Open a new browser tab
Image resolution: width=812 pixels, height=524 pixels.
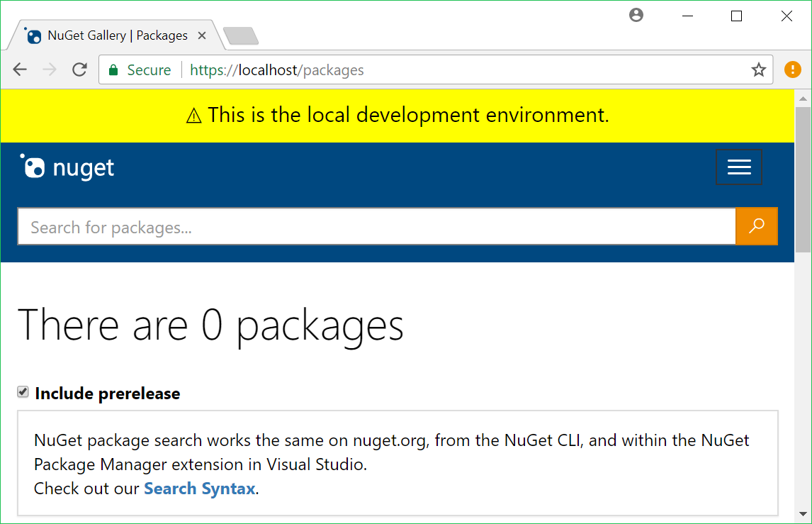241,35
